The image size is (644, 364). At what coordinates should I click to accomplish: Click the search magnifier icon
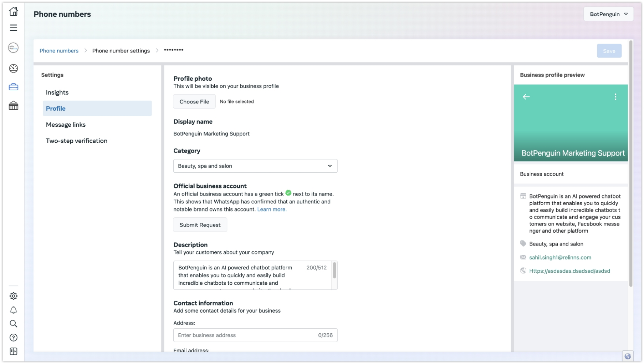[14, 324]
